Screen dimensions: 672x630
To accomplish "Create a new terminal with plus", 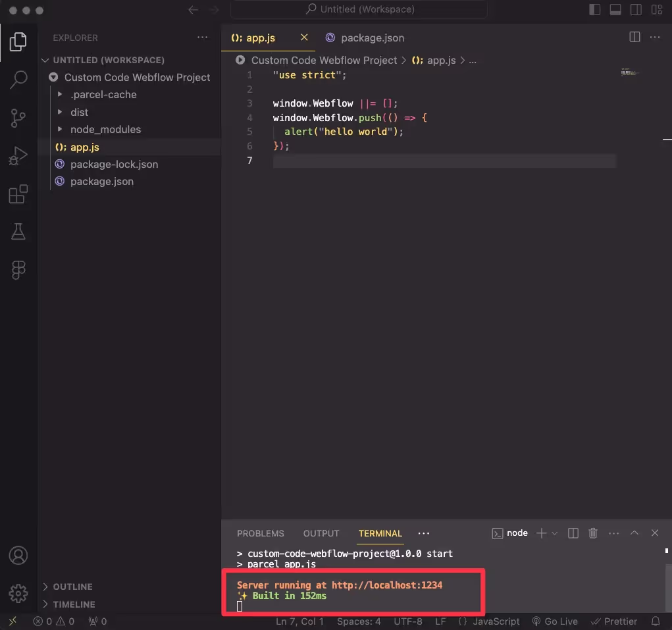I will (541, 533).
